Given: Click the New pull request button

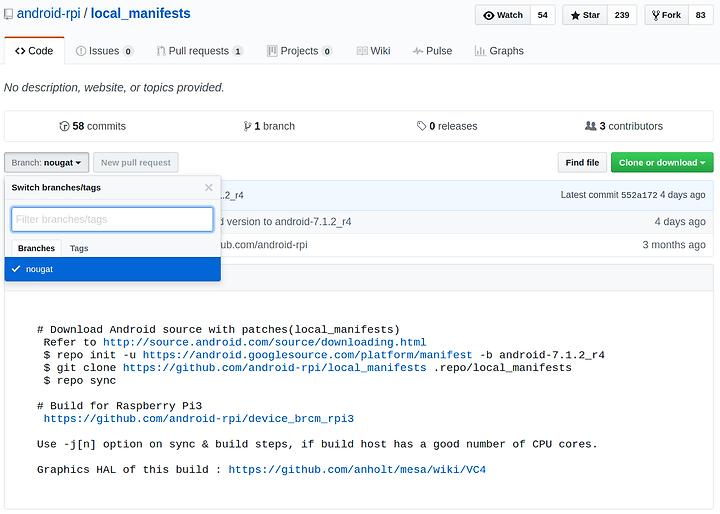Looking at the screenshot, I should [x=136, y=163].
